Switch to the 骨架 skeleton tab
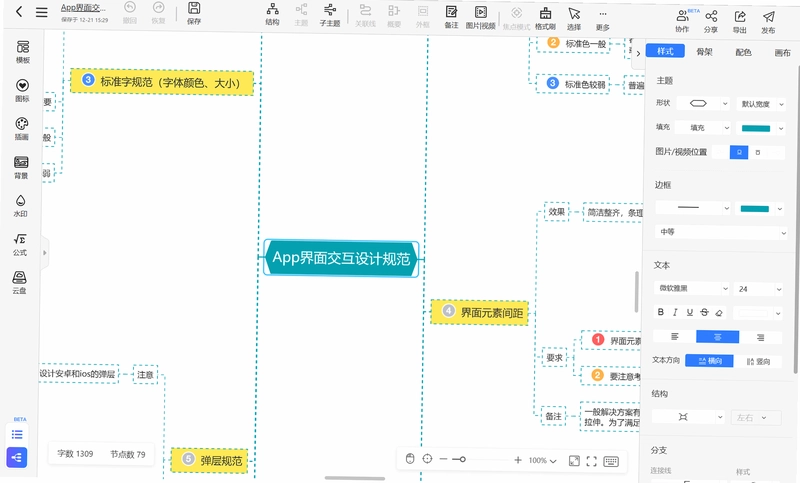The width and height of the screenshot is (800, 483). tap(704, 52)
